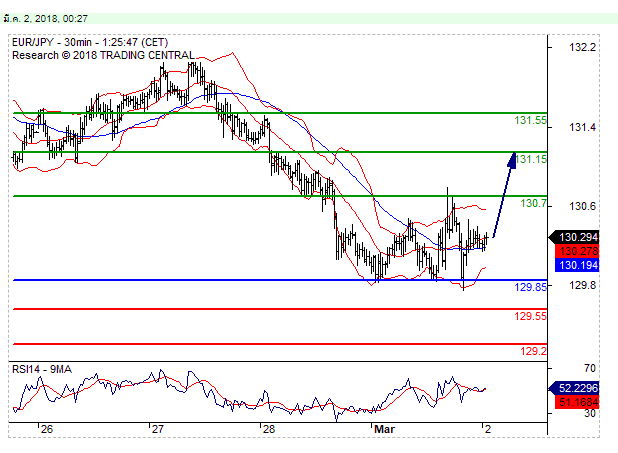
Task: Click the 130.6 price axis value
Action: [x=582, y=206]
